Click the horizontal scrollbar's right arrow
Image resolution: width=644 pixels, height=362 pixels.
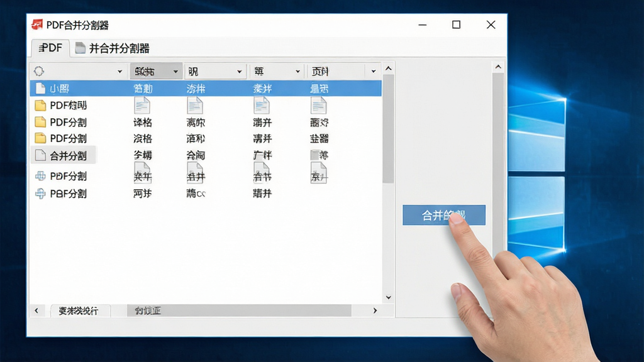[x=375, y=310]
